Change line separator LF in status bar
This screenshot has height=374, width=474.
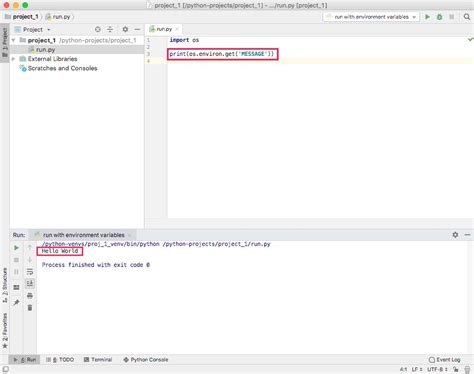click(x=417, y=369)
